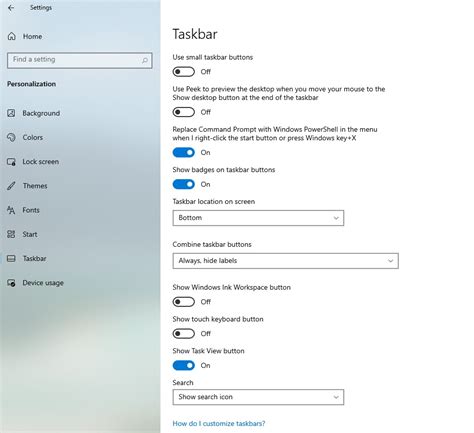Turn on small taskbar buttons toggle

tap(184, 72)
